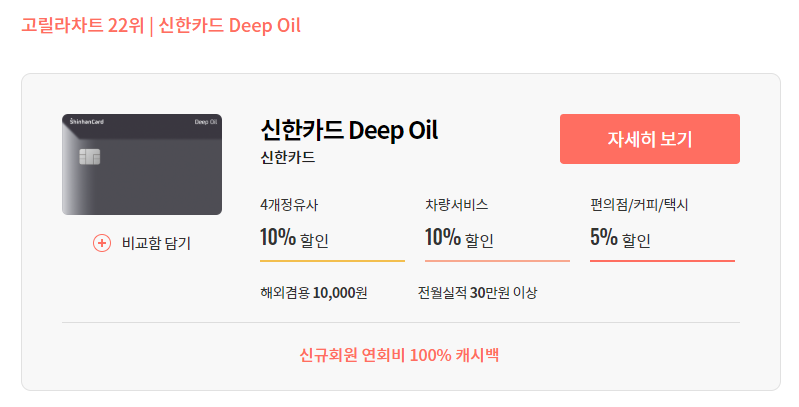Click the 5% 할인 benefit text

tap(620, 238)
